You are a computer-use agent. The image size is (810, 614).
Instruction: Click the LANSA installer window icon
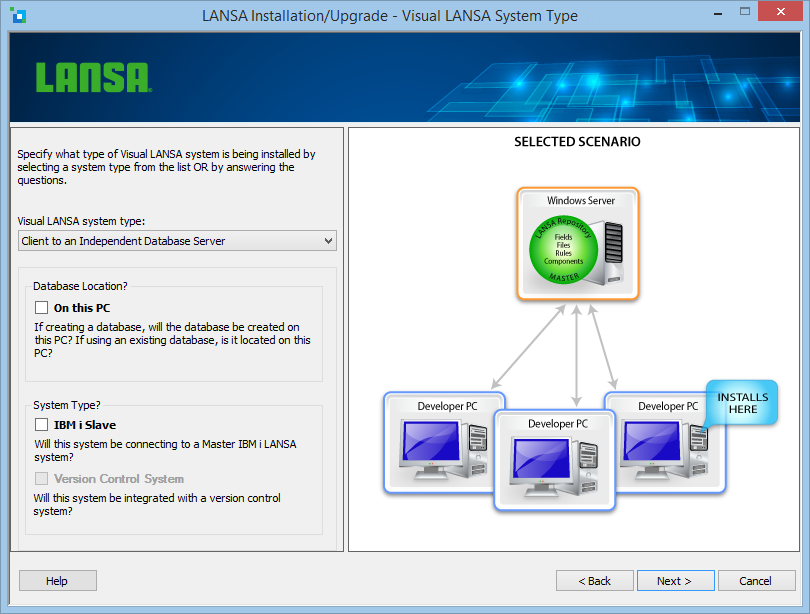coord(18,15)
